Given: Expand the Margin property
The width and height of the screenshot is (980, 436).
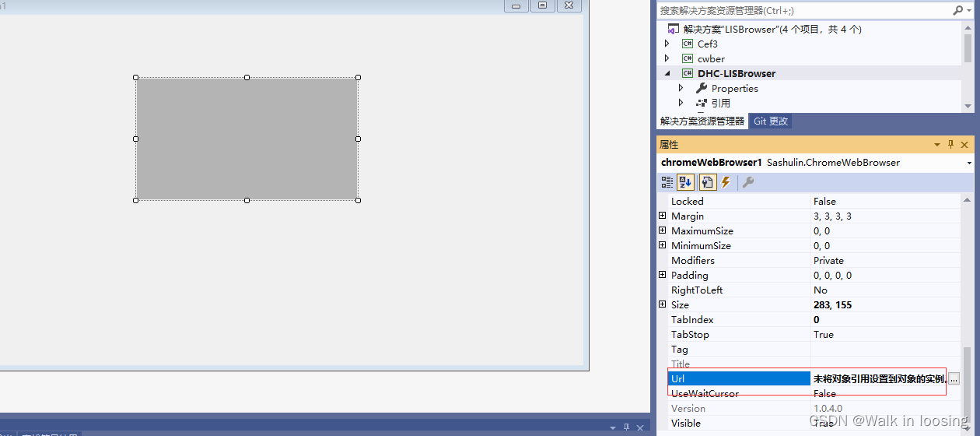Looking at the screenshot, I should pyautogui.click(x=663, y=216).
